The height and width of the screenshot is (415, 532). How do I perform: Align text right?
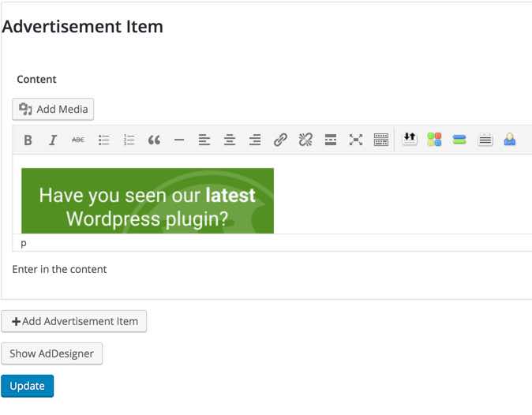255,140
